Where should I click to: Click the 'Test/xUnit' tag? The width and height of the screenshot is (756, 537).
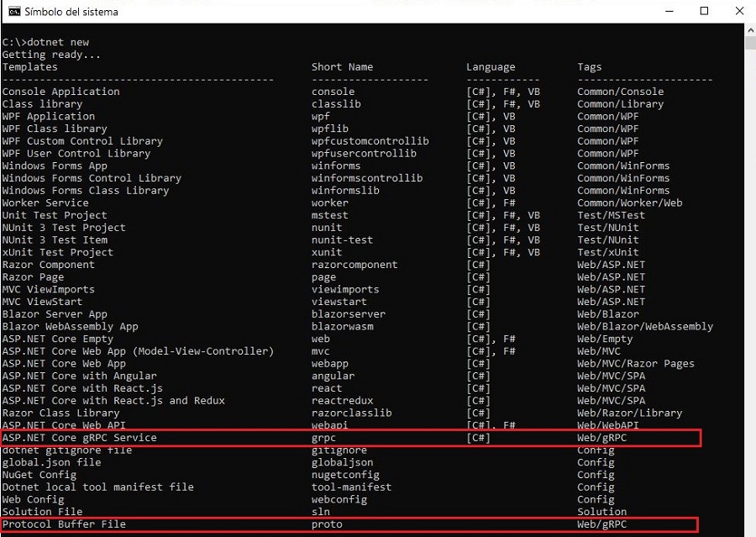(608, 252)
